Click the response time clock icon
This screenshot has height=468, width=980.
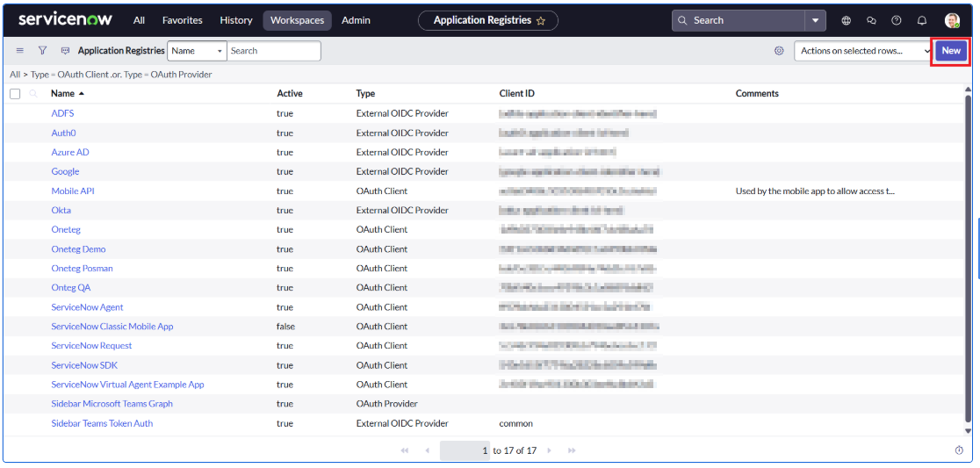pos(959,450)
